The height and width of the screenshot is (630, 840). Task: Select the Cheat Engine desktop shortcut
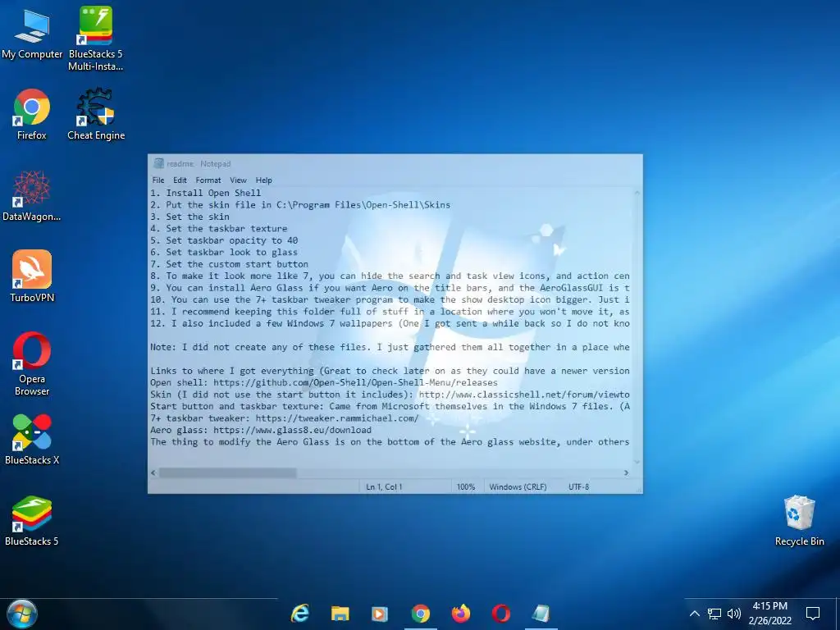(96, 114)
